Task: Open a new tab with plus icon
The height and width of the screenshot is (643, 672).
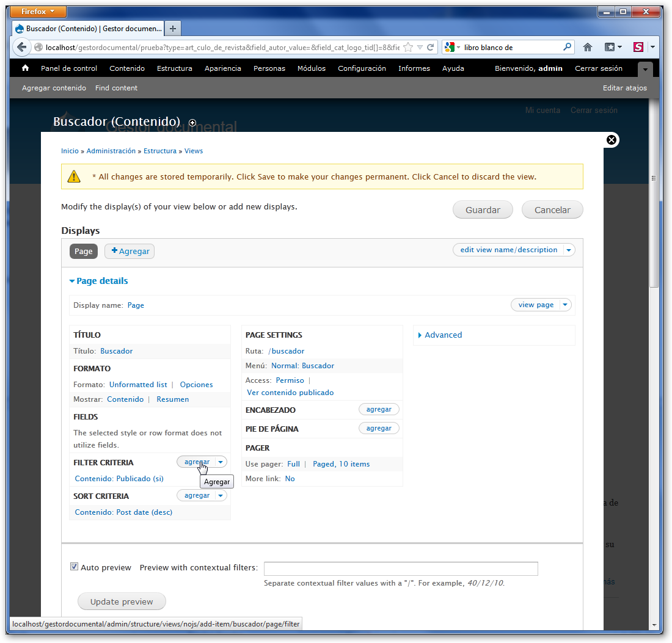Action: (x=173, y=29)
